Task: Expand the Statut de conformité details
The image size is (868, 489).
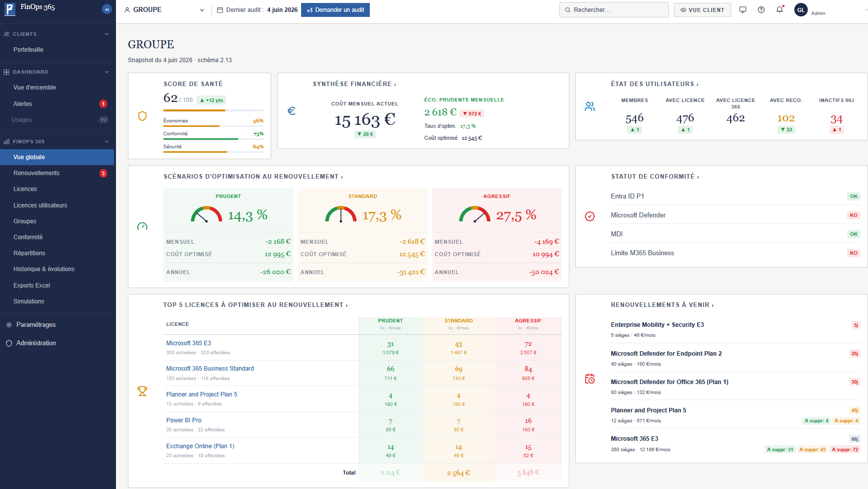Action: 655,177
